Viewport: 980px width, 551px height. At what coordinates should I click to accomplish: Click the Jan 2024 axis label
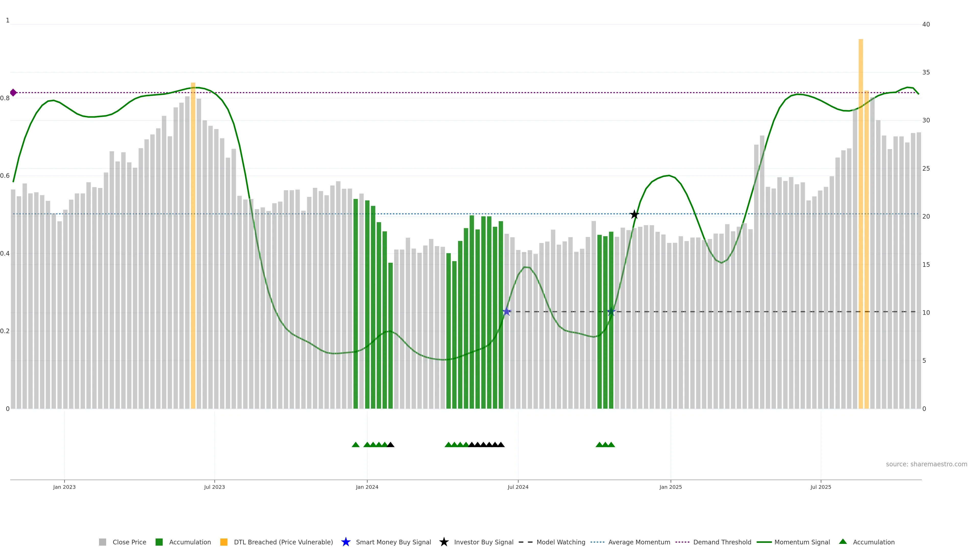pyautogui.click(x=367, y=487)
